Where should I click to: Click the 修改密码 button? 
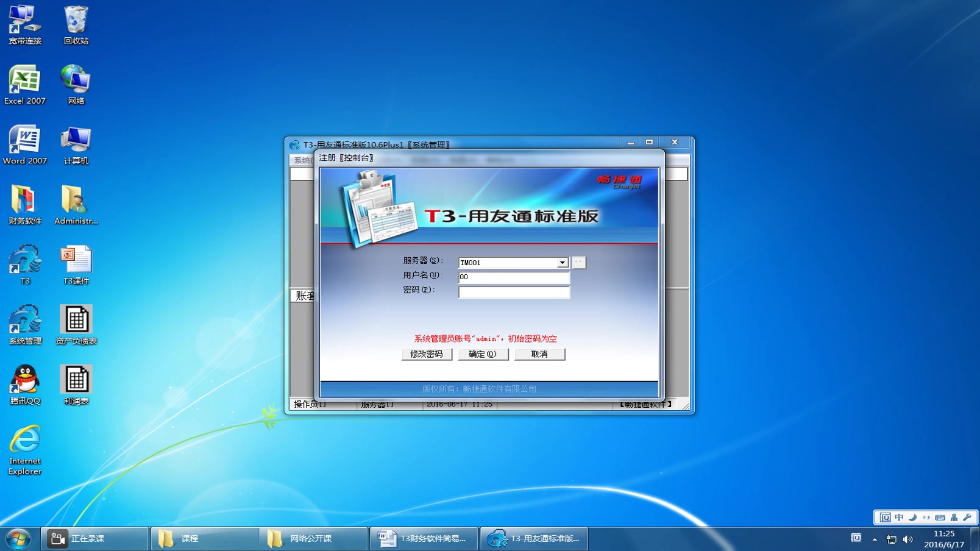click(x=427, y=354)
